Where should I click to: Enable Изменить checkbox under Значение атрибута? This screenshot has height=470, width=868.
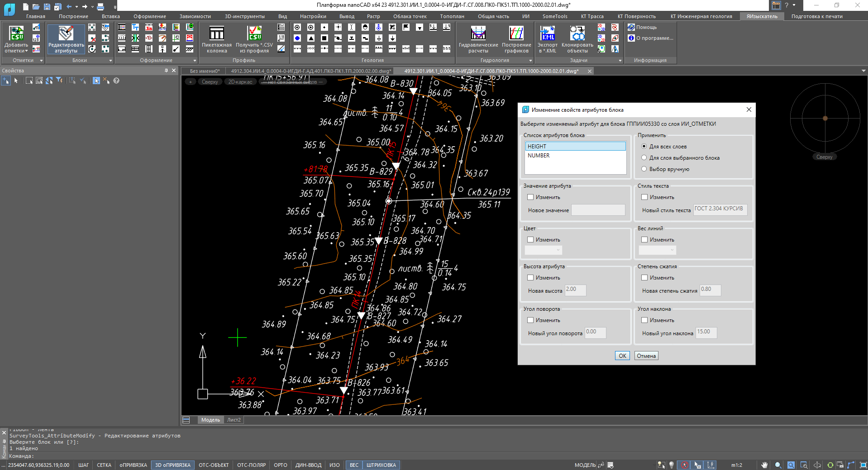click(530, 197)
